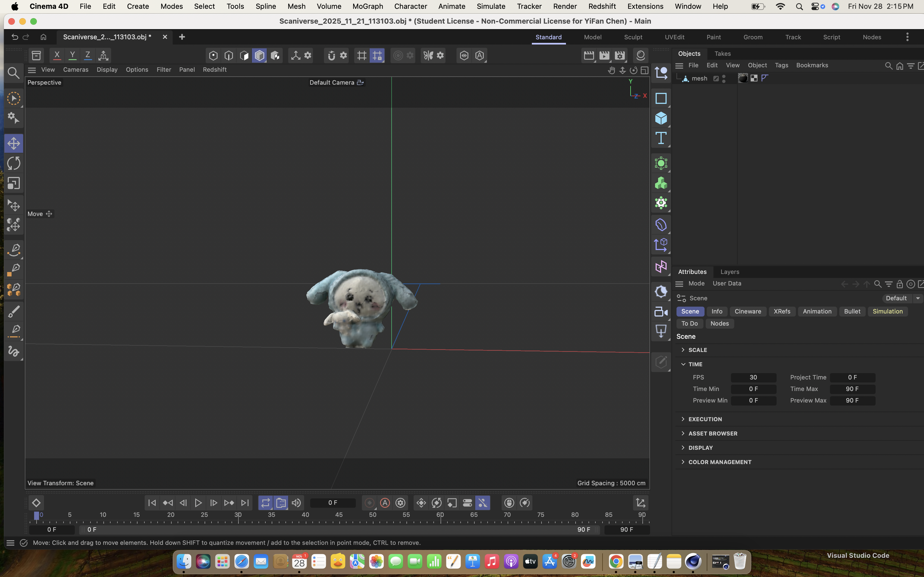Select the Rotate tool

pos(14,164)
